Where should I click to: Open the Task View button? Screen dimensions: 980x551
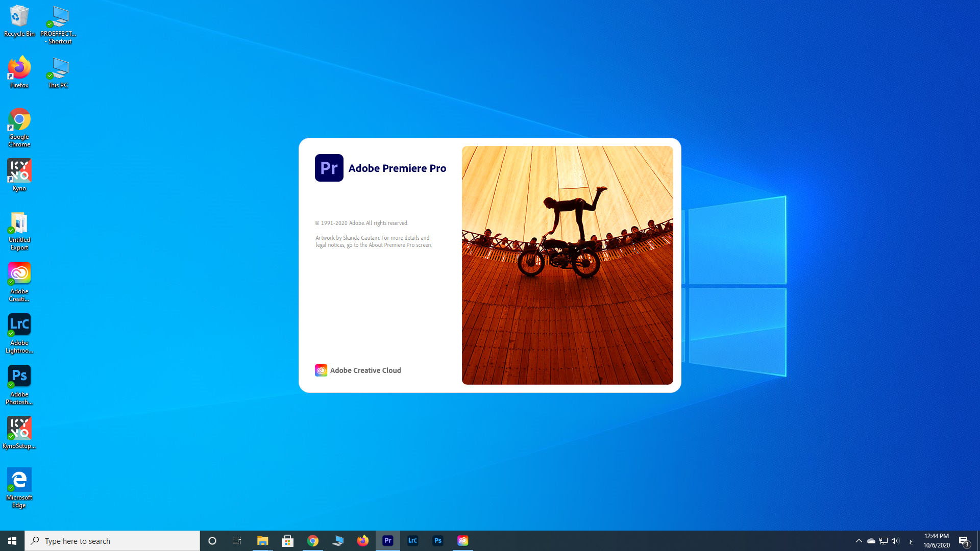pos(237,541)
